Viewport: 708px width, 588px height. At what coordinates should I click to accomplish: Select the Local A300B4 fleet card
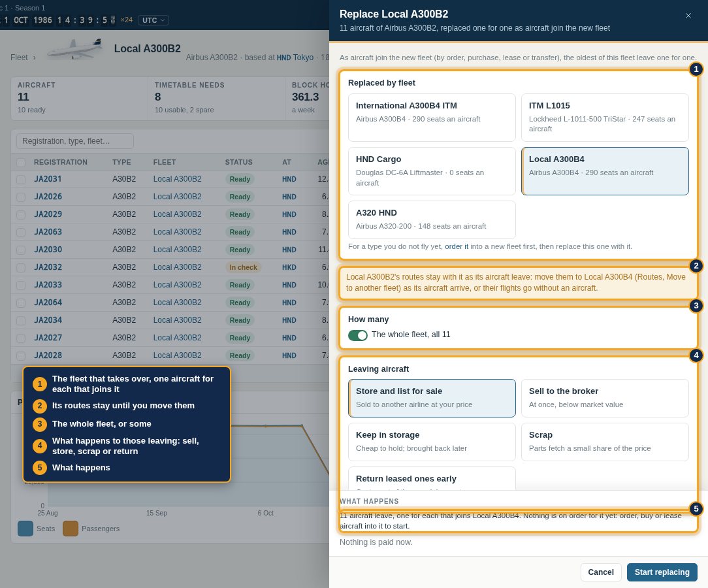[605, 171]
